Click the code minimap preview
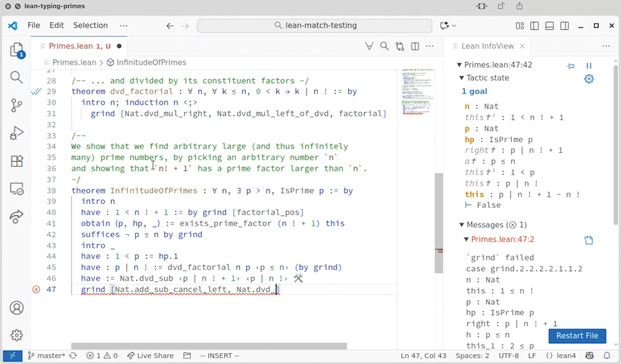The width and height of the screenshot is (621, 364). (418, 91)
